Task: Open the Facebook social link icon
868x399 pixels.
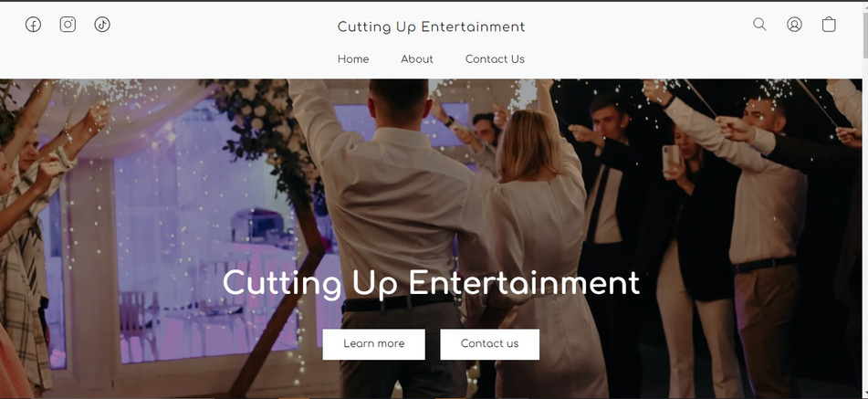Action: click(x=33, y=25)
